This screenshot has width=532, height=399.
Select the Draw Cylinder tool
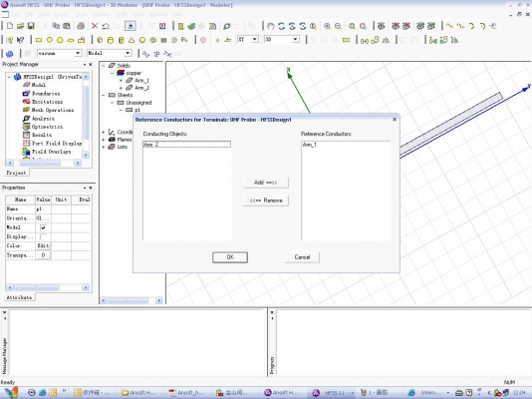(x=111, y=40)
